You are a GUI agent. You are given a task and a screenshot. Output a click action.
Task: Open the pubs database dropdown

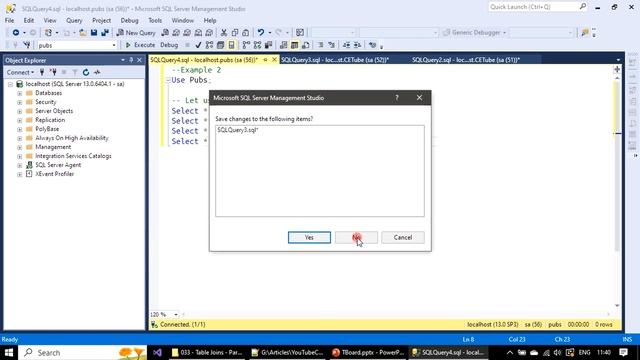114,45
